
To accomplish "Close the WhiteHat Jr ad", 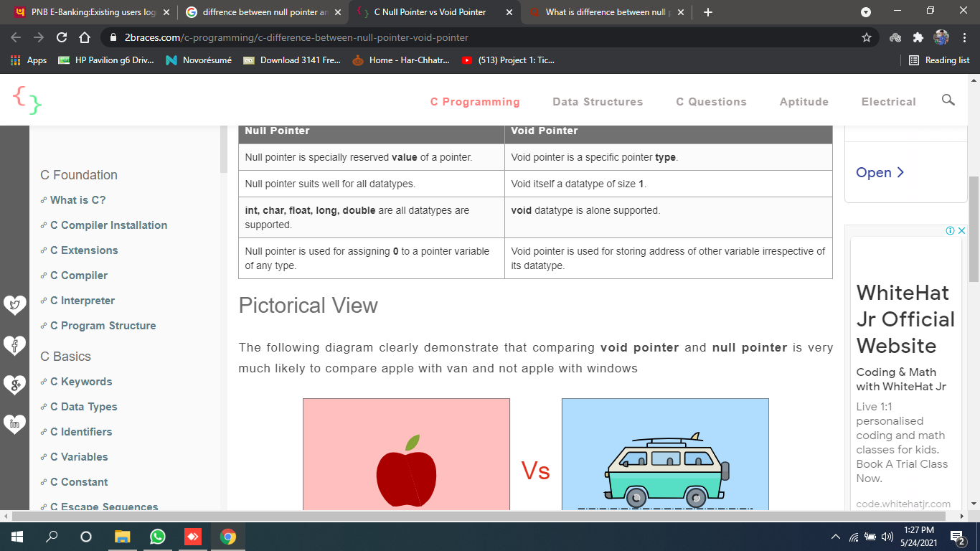I will tap(962, 231).
